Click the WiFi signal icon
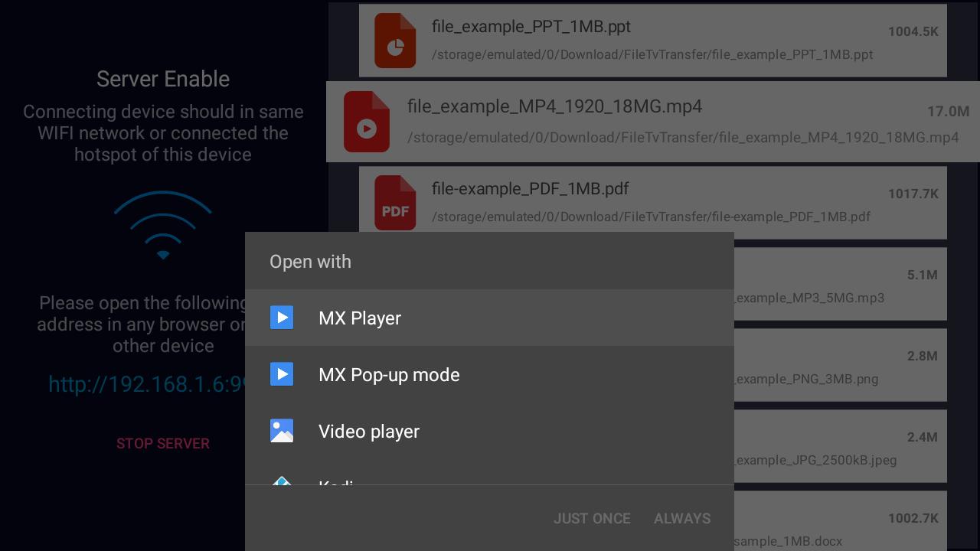 click(x=163, y=225)
